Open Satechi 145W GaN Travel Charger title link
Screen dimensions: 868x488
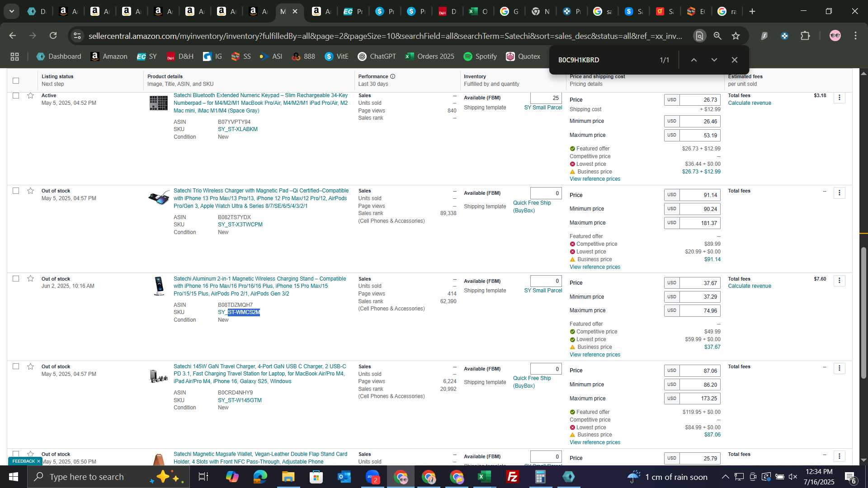pos(260,374)
